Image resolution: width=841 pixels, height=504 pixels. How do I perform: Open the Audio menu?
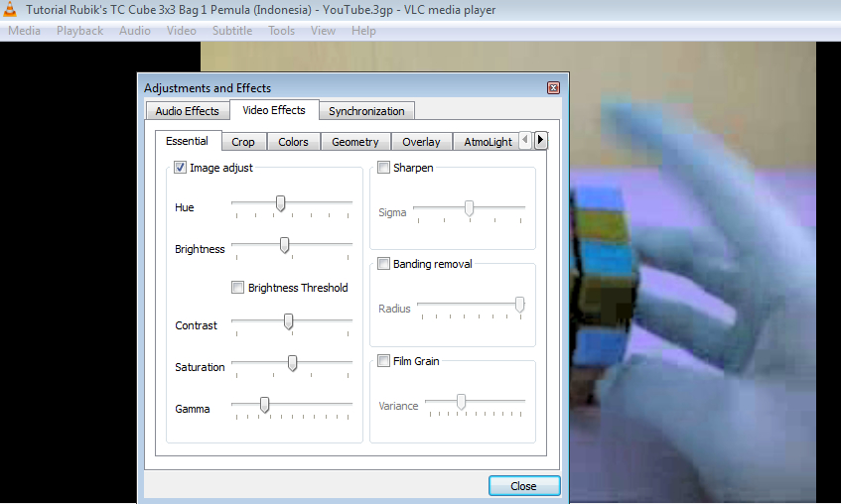pyautogui.click(x=135, y=31)
